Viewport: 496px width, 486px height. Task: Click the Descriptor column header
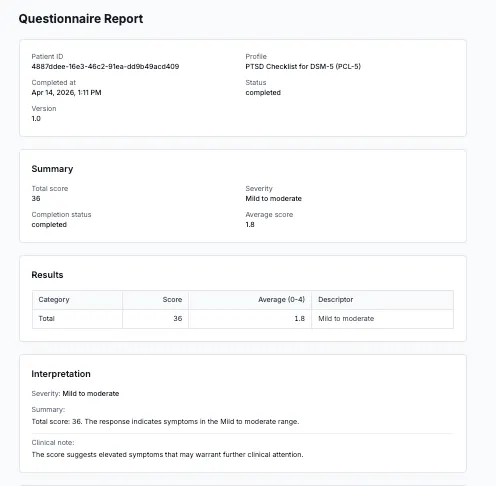click(x=382, y=300)
